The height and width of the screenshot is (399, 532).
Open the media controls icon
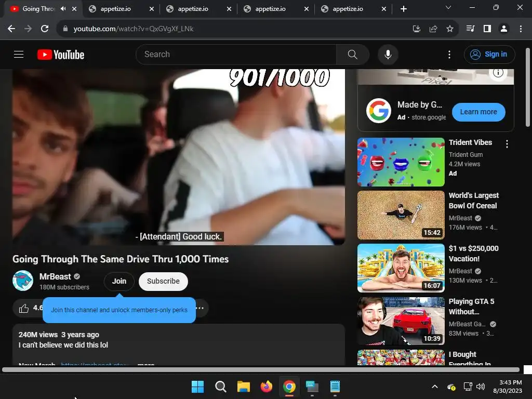470,29
